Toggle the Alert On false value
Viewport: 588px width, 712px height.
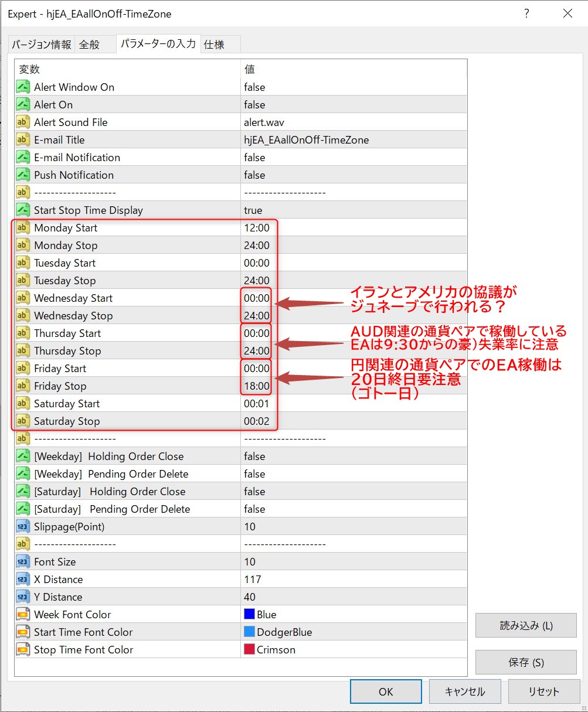pyautogui.click(x=254, y=105)
